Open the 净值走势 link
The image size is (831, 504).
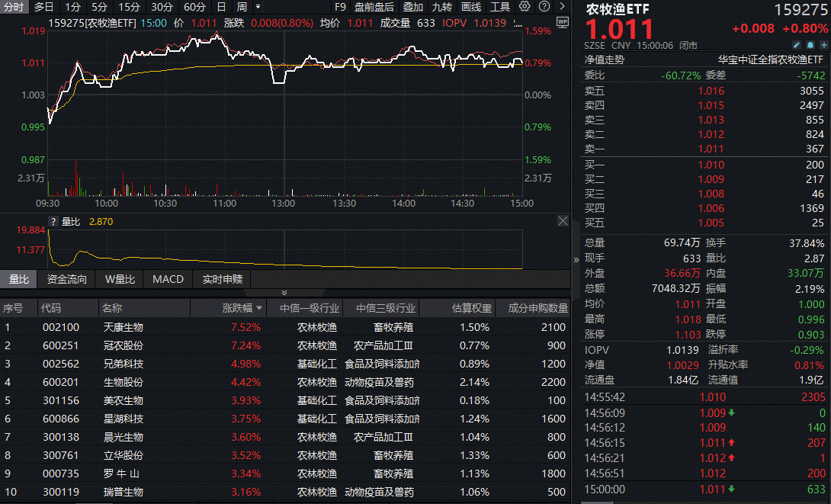604,59
